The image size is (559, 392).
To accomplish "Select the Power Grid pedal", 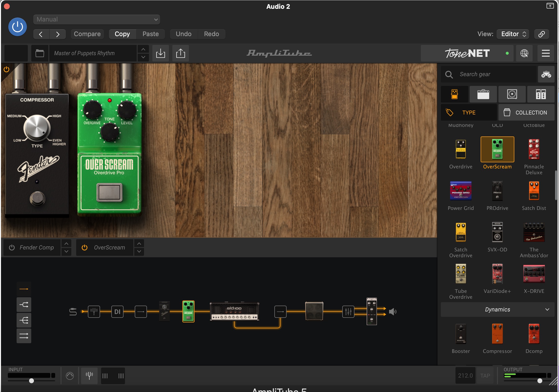I will [x=461, y=191].
